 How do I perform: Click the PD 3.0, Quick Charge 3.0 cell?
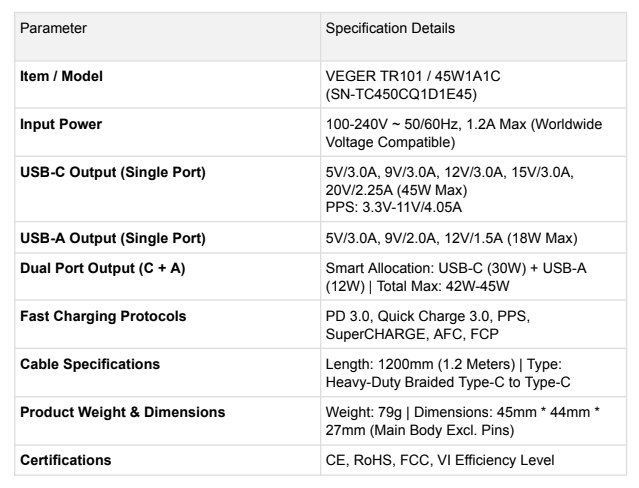coord(473,325)
